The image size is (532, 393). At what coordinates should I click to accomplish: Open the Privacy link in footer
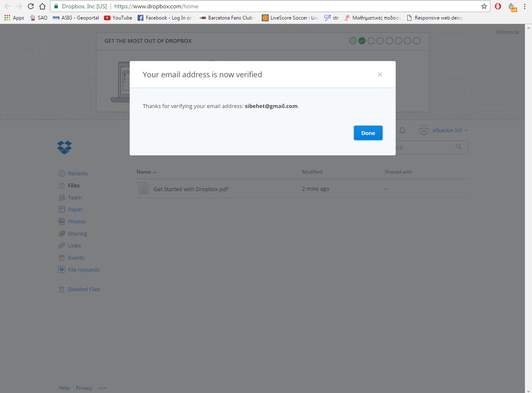[x=84, y=388]
